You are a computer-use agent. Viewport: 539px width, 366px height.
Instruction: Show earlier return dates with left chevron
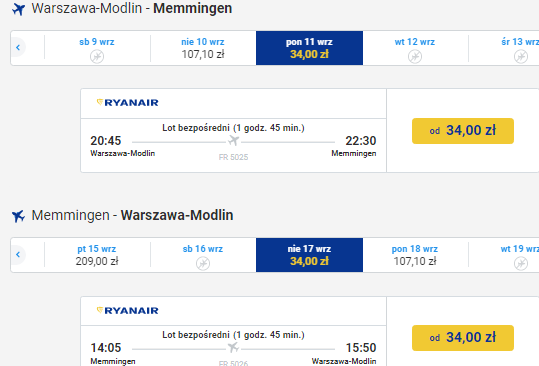(18, 255)
